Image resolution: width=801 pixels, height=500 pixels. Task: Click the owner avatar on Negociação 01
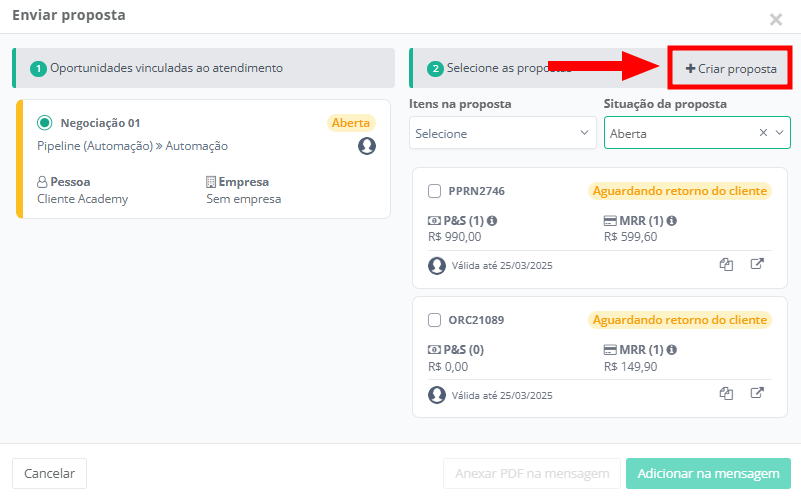367,146
